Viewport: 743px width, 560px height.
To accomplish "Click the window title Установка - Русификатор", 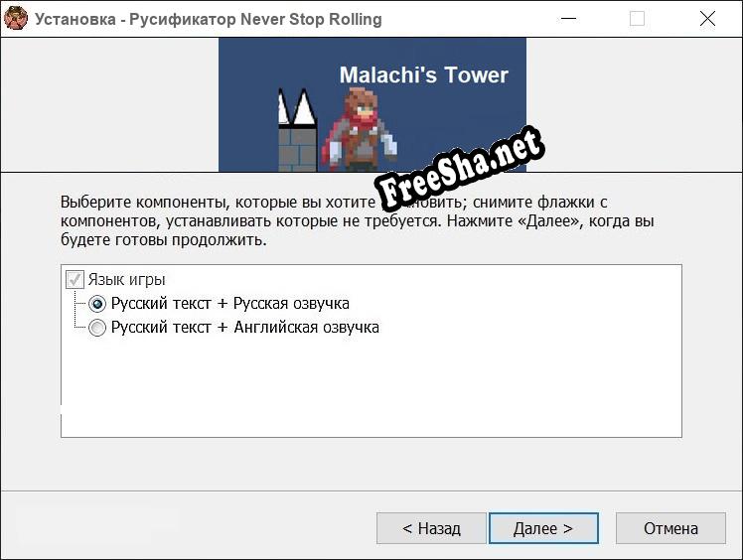I will pos(208,19).
